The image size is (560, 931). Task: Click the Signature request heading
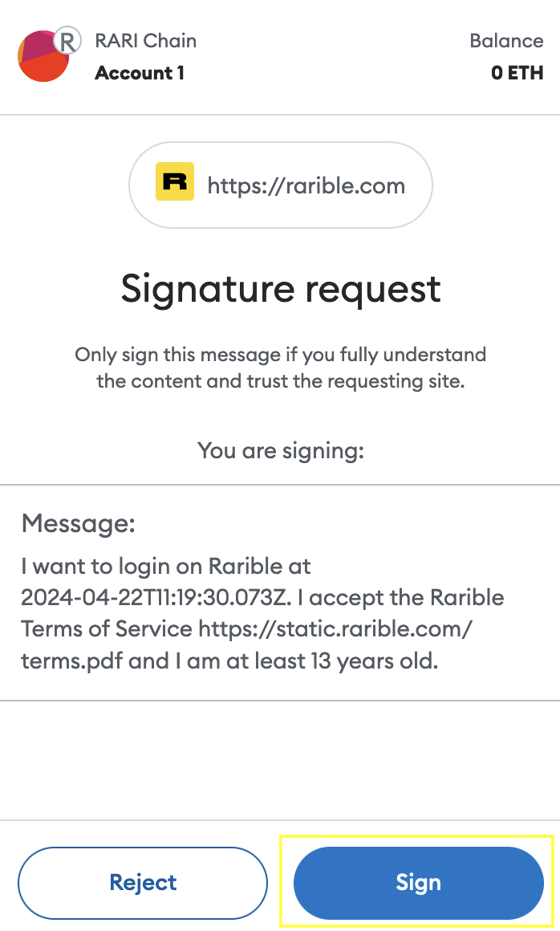coord(280,289)
